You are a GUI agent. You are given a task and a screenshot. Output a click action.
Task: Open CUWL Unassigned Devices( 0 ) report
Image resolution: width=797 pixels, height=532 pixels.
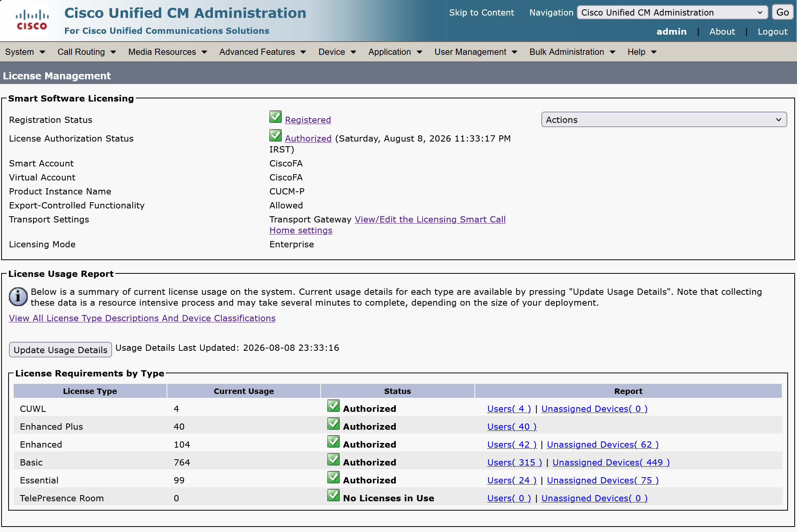[595, 409]
